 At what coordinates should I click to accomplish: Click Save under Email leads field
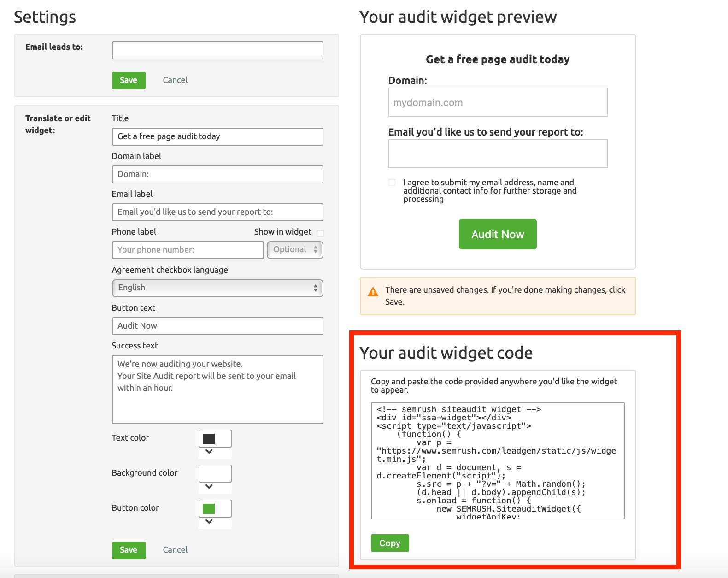pyautogui.click(x=129, y=80)
